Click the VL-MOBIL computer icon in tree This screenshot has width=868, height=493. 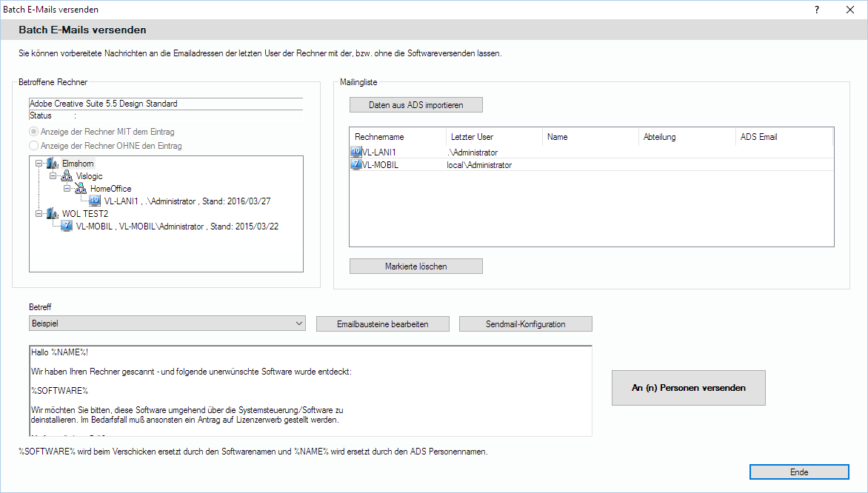[x=67, y=226]
